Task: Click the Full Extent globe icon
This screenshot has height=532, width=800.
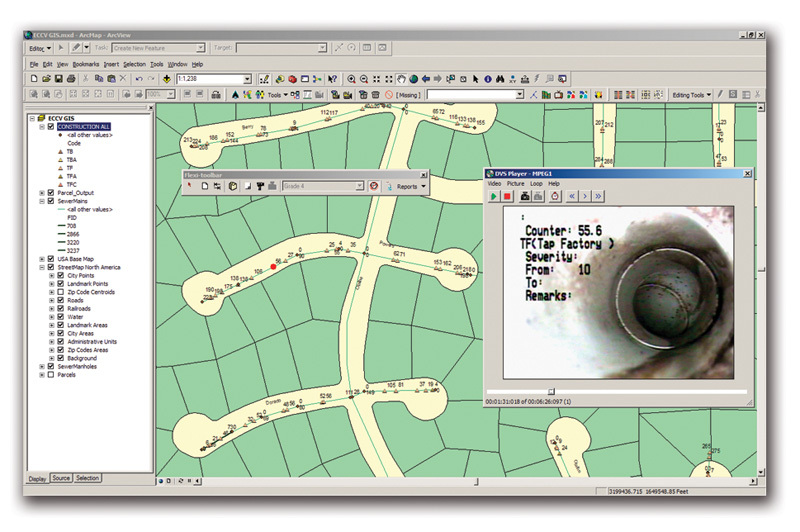Action: click(414, 78)
